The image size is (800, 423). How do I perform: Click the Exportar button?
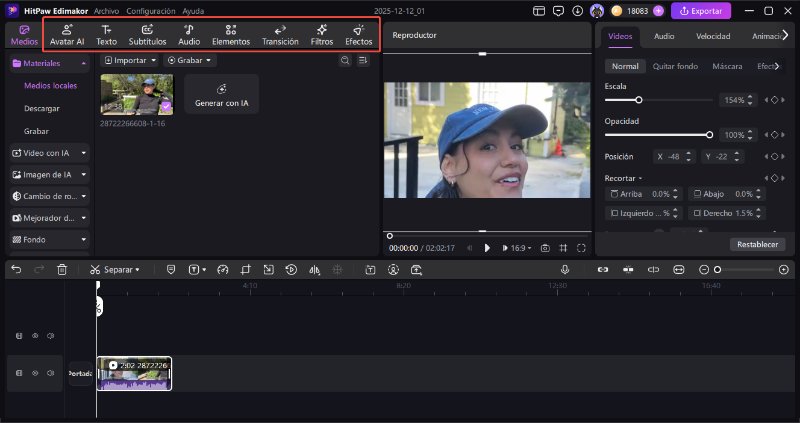(701, 11)
